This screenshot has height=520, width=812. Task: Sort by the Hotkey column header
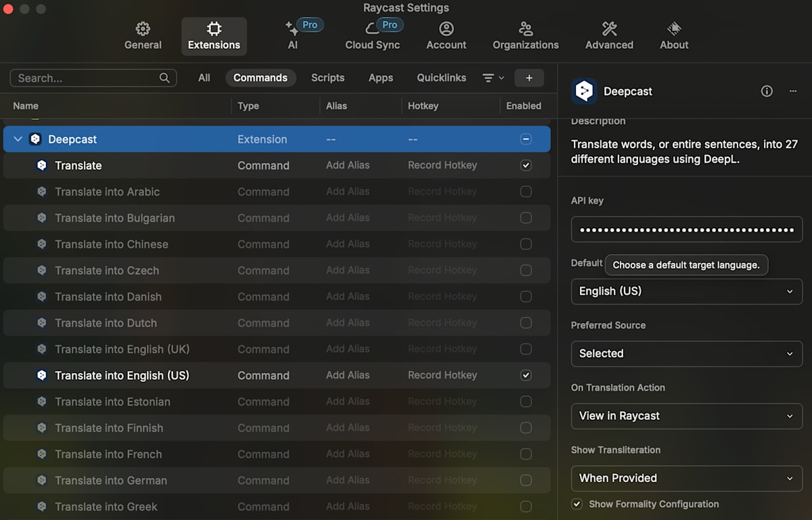(423, 106)
